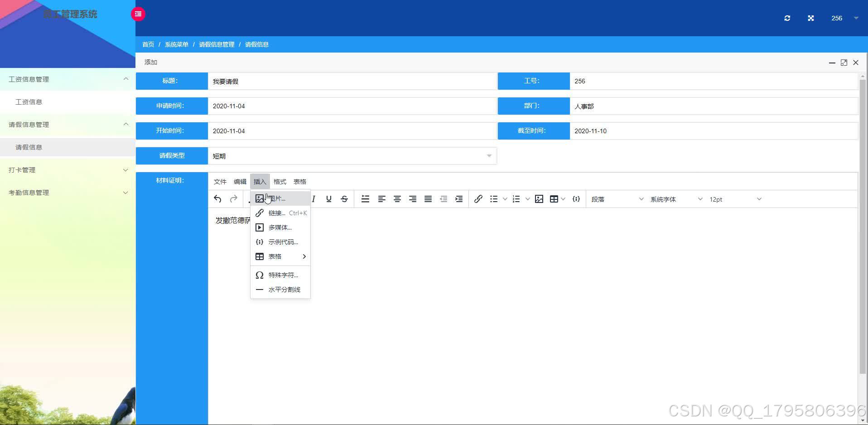Open the 系统字体 font family dropdown
This screenshot has width=868, height=425.
point(676,199)
